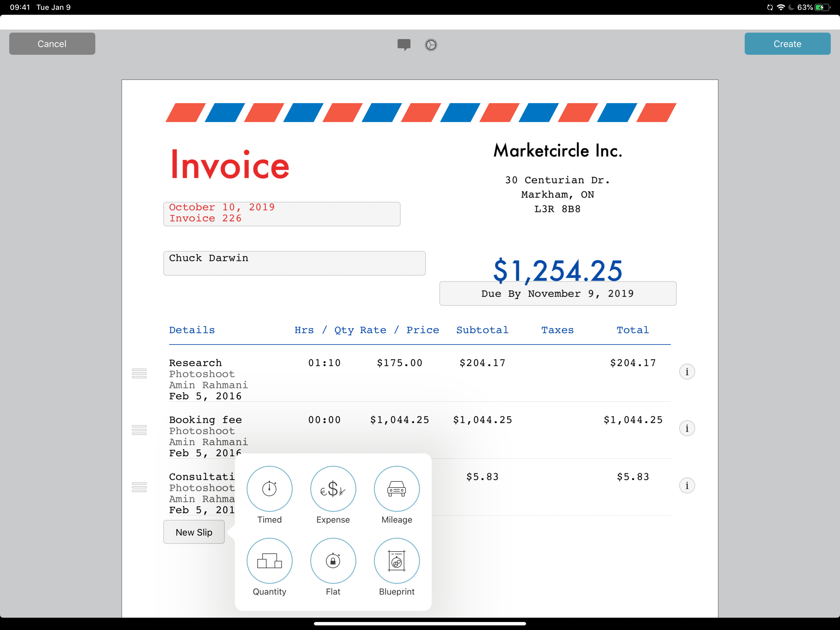The height and width of the screenshot is (630, 840).
Task: Tap the Blueprint label in popover
Action: click(x=396, y=592)
